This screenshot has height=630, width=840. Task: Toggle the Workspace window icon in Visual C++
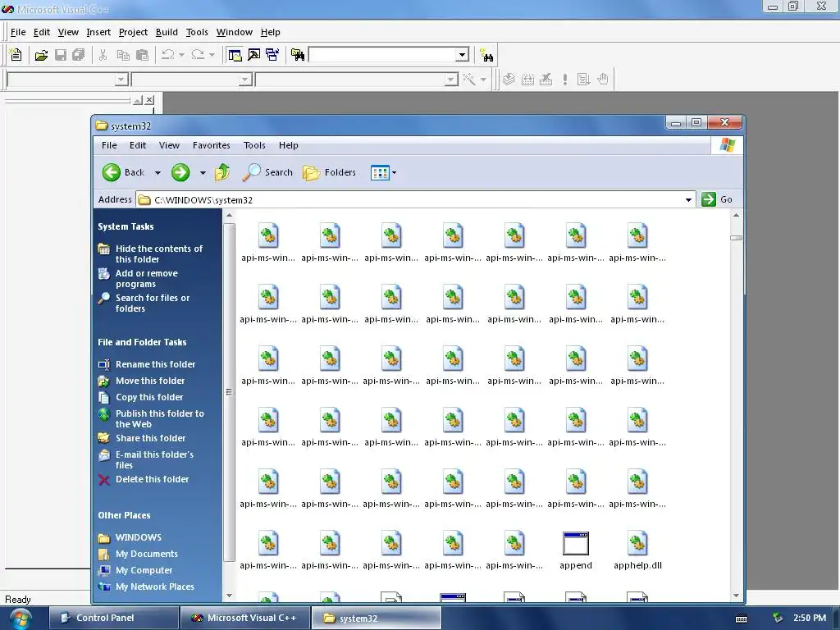point(235,55)
